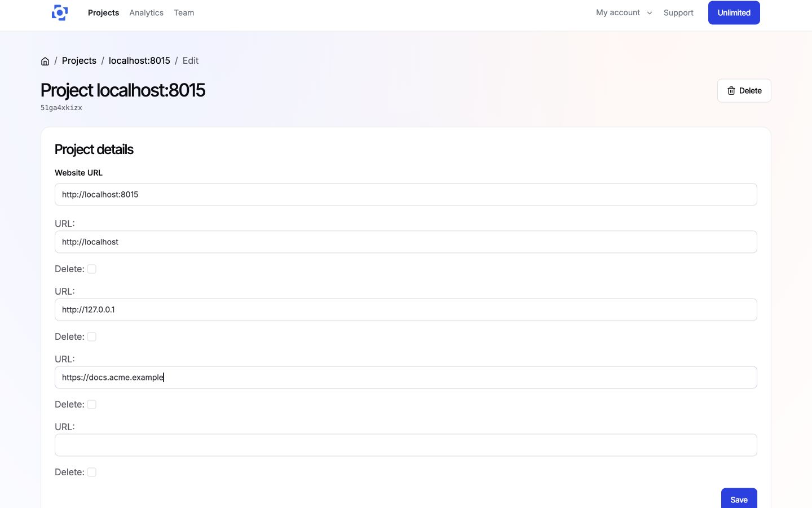Save the project details

739,499
